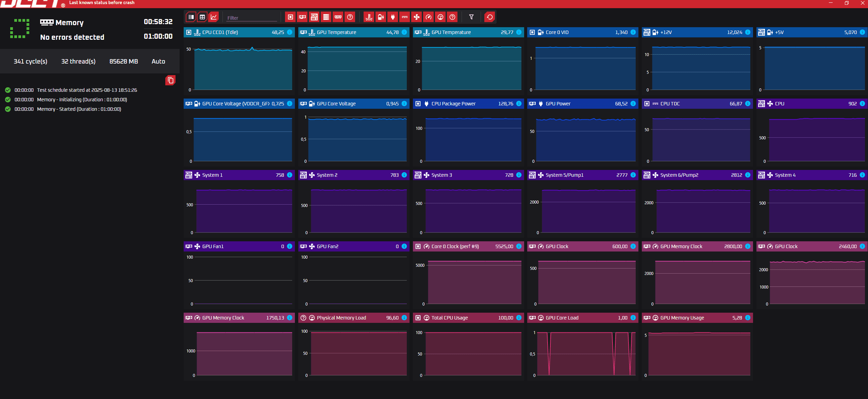Click the fan sensor filter icon

click(416, 17)
